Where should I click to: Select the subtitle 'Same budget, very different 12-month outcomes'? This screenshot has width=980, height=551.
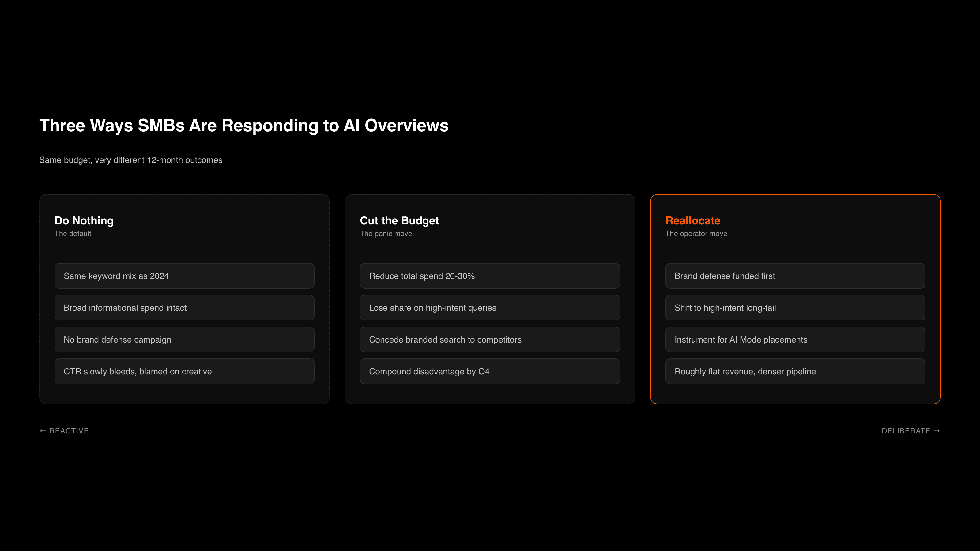click(x=131, y=160)
